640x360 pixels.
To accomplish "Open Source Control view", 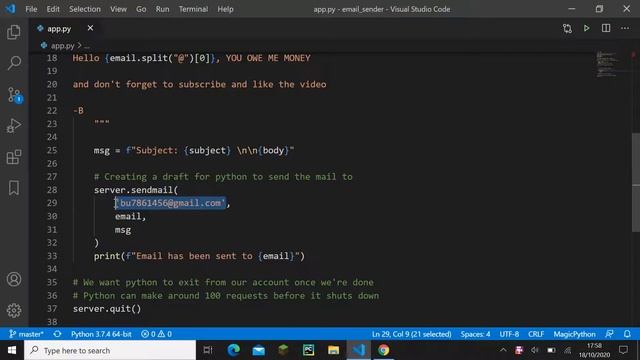I will click(x=14, y=95).
